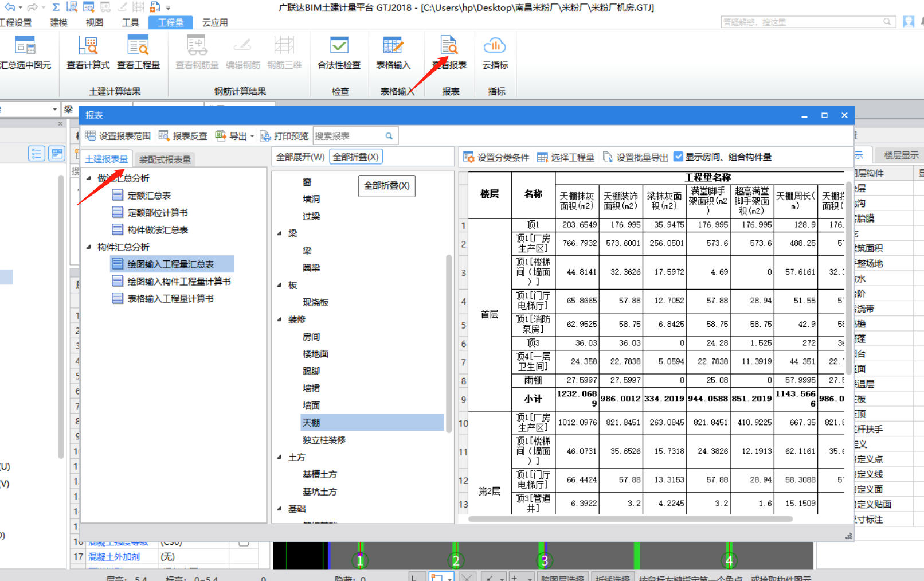This screenshot has width=924, height=581.
Task: Open 打印预览 print preview
Action: click(284, 136)
